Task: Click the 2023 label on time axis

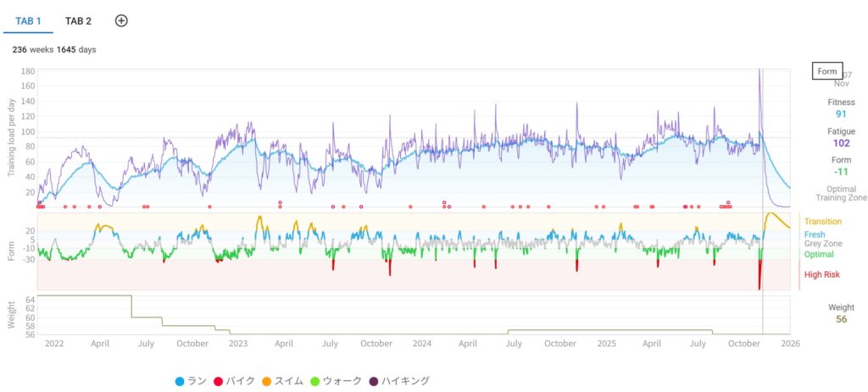Action: click(x=238, y=344)
